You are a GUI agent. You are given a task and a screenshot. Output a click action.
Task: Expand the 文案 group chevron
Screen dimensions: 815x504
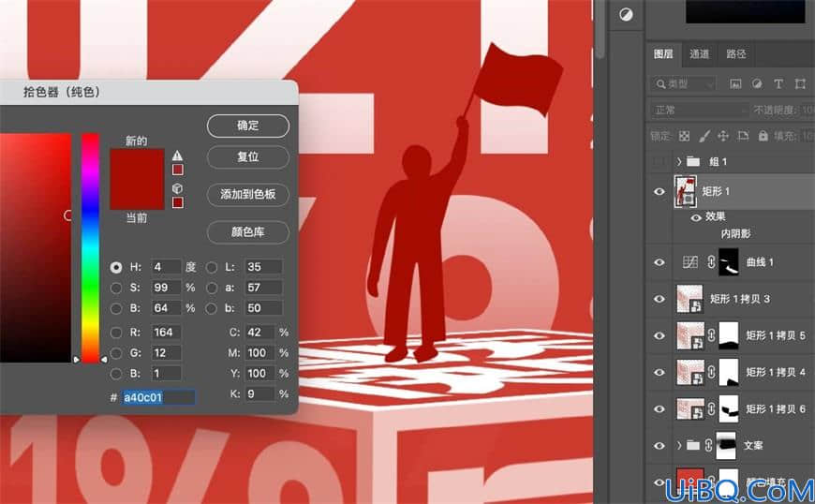pos(679,445)
